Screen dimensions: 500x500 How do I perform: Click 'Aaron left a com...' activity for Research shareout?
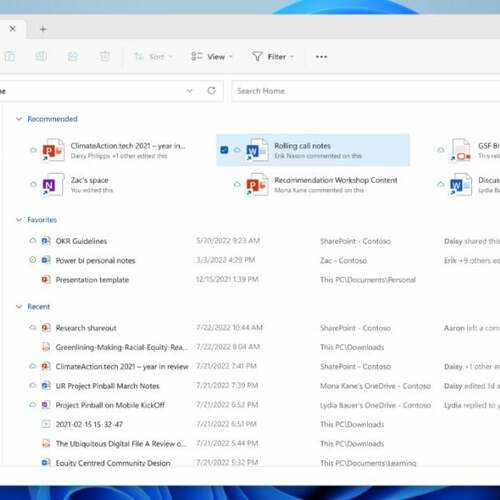pos(472,328)
